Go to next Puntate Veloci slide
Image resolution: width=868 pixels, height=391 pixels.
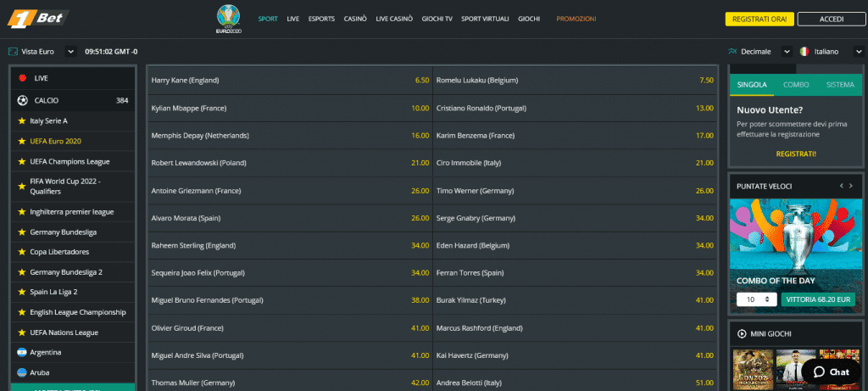[x=851, y=186]
